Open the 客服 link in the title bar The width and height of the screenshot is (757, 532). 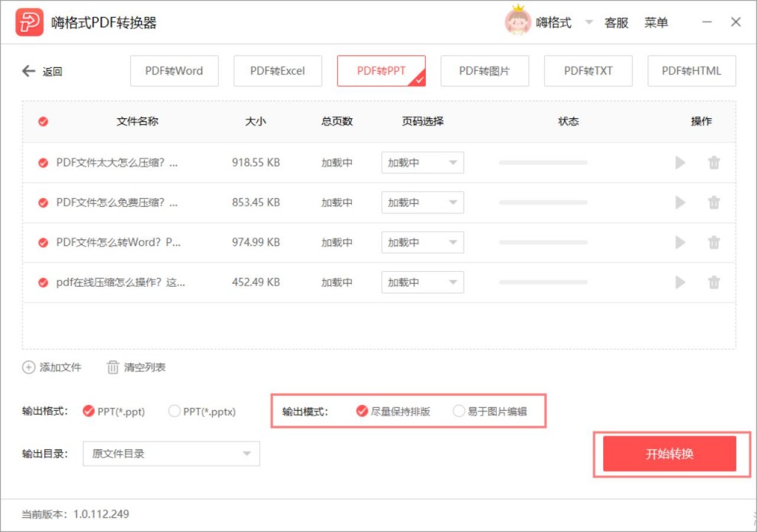tap(617, 23)
